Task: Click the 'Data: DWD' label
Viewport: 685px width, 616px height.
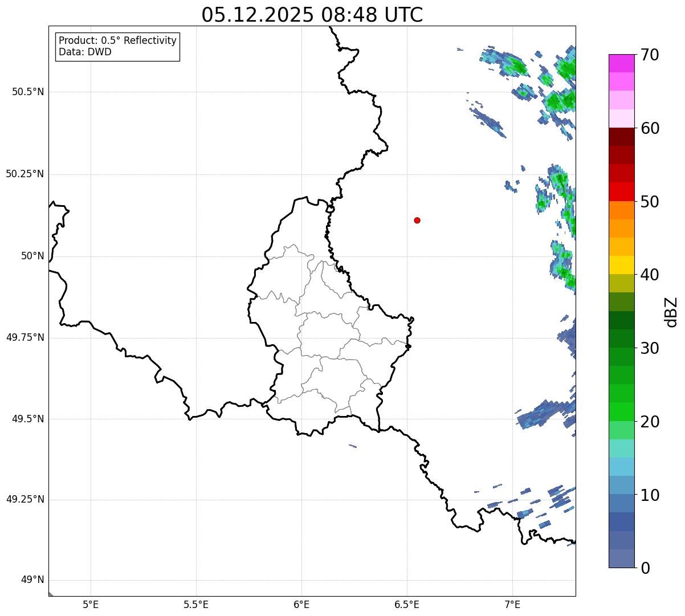Action: coord(85,52)
